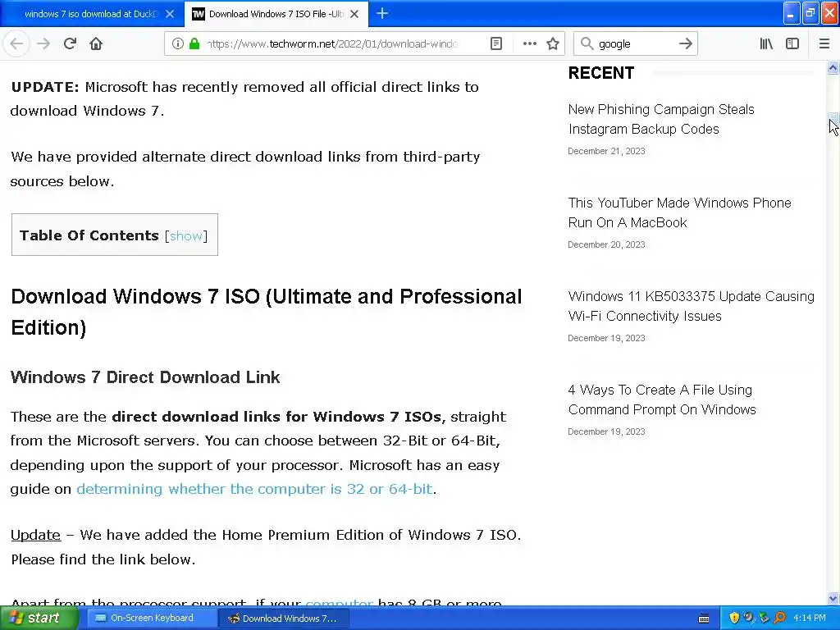Open New Phishing Campaign Steals Instagram article
The image size is (840, 630).
(661, 119)
